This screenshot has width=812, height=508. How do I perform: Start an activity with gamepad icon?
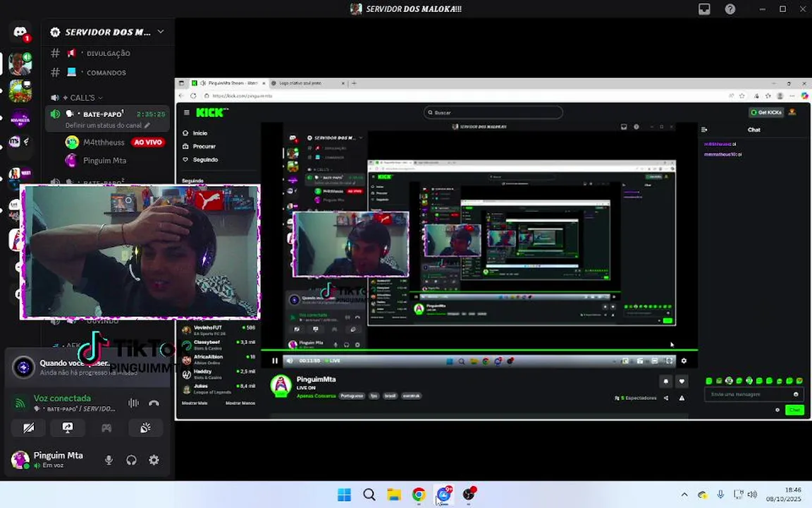pyautogui.click(x=106, y=428)
